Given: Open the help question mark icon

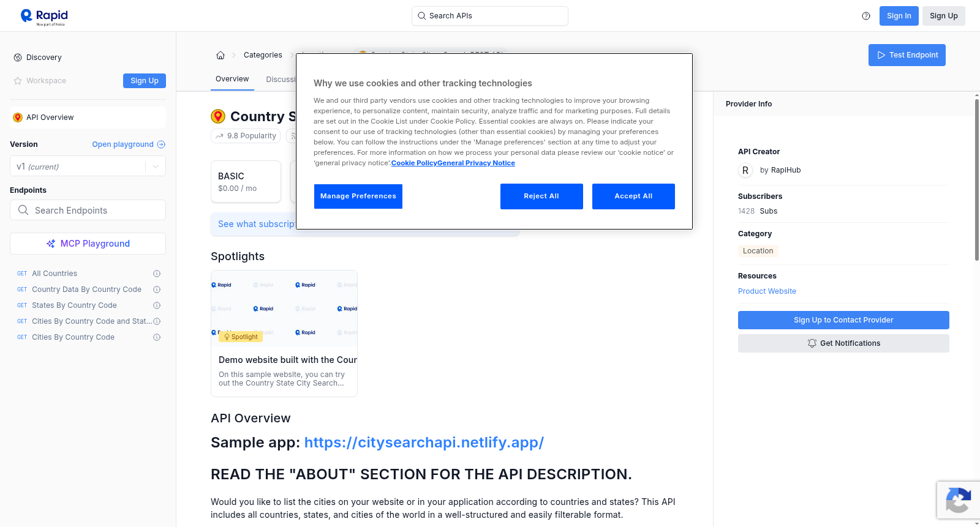Looking at the screenshot, I should pyautogui.click(x=866, y=16).
